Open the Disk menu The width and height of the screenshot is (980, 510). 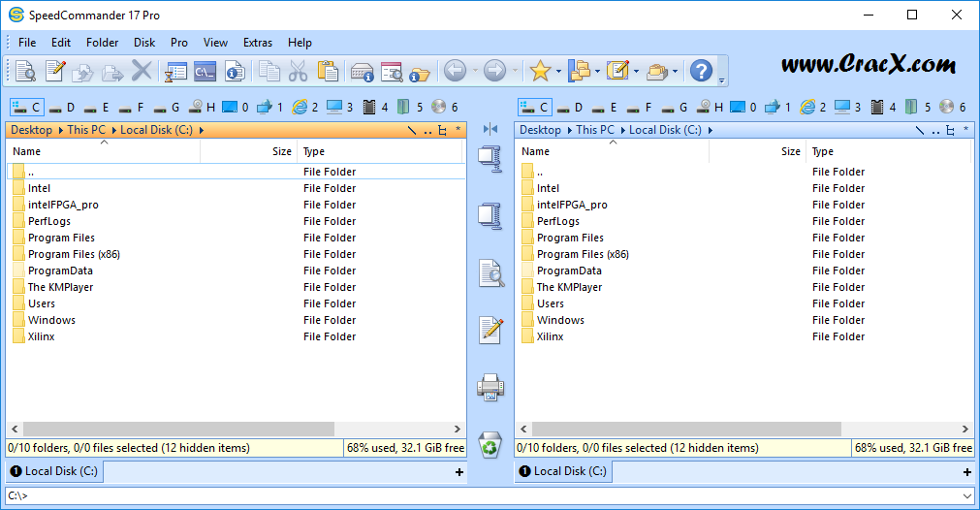(x=144, y=43)
